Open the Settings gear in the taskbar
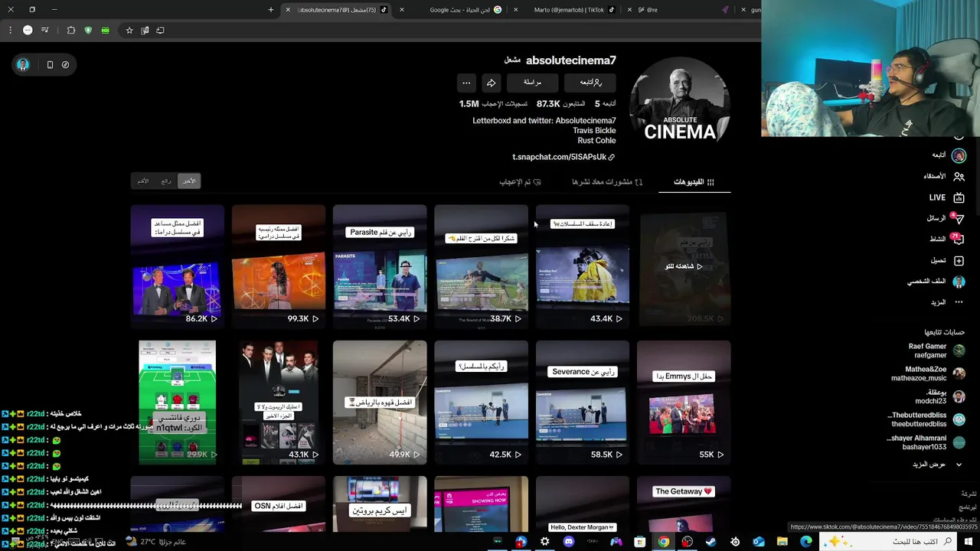980x551 pixels. click(544, 542)
